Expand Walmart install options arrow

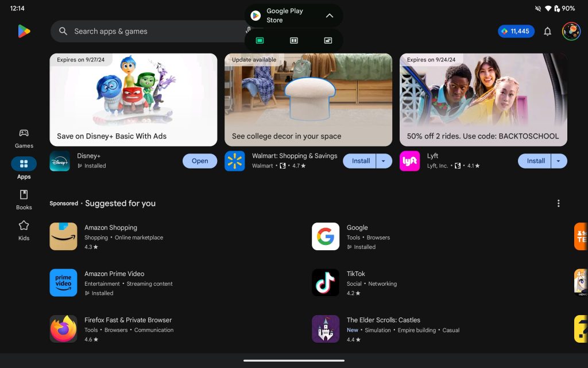click(384, 161)
